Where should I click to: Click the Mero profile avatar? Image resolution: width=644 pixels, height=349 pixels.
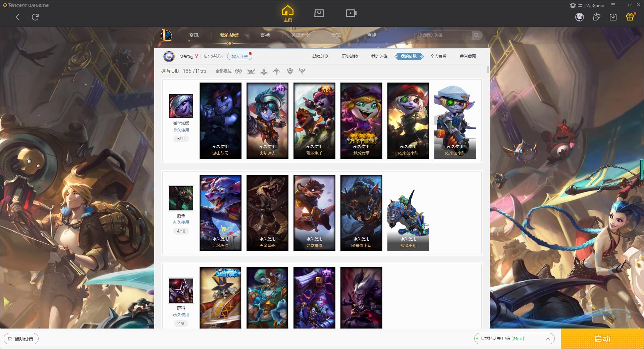point(169,56)
